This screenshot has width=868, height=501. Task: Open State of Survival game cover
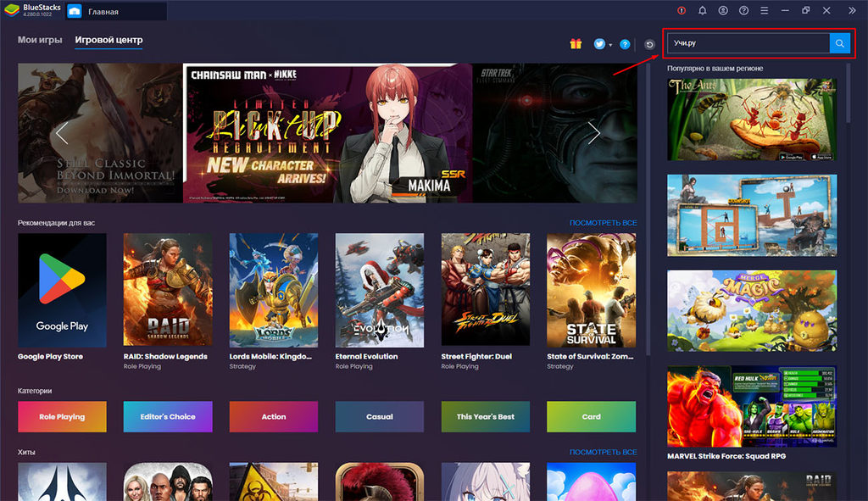pyautogui.click(x=591, y=290)
